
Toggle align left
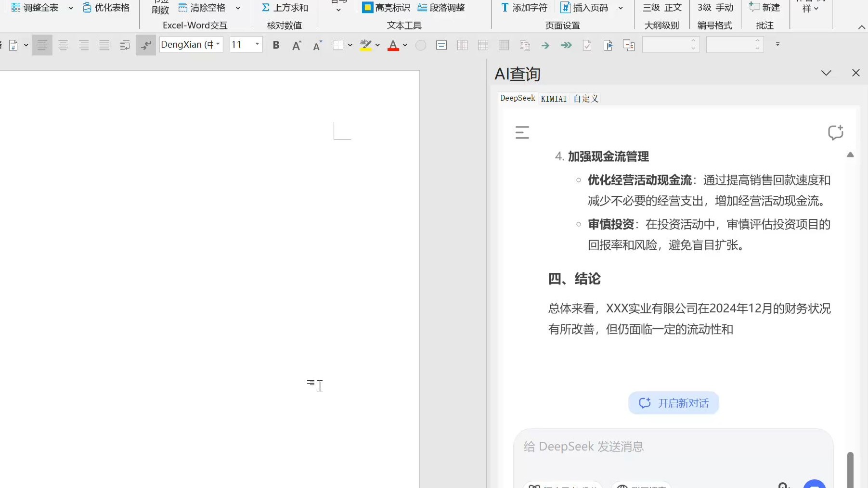42,45
